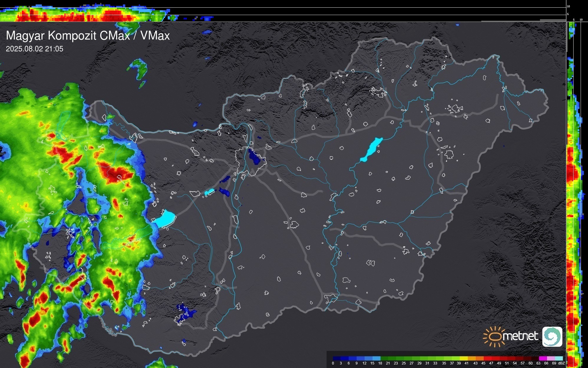Click the 'dBZ' unit label in legend
588x368 pixels.
(562, 363)
